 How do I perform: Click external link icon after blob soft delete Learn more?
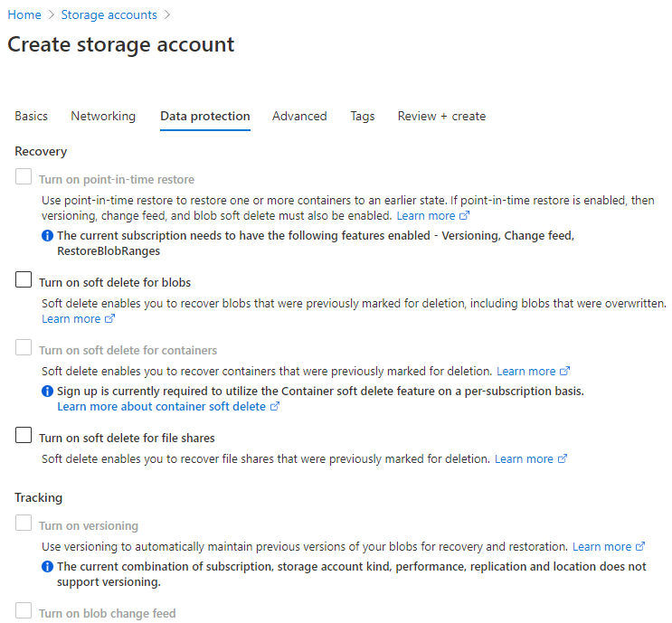[110, 319]
